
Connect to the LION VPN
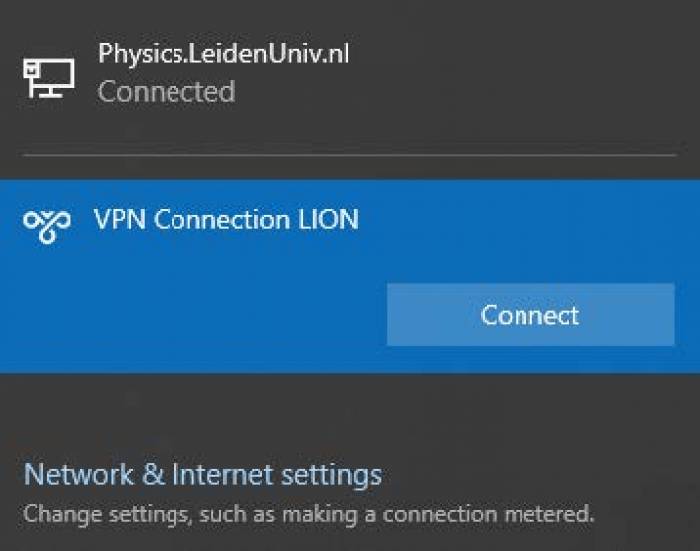pyautogui.click(x=530, y=314)
